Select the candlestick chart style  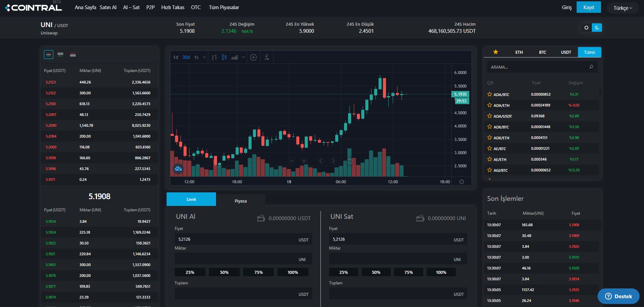click(224, 57)
